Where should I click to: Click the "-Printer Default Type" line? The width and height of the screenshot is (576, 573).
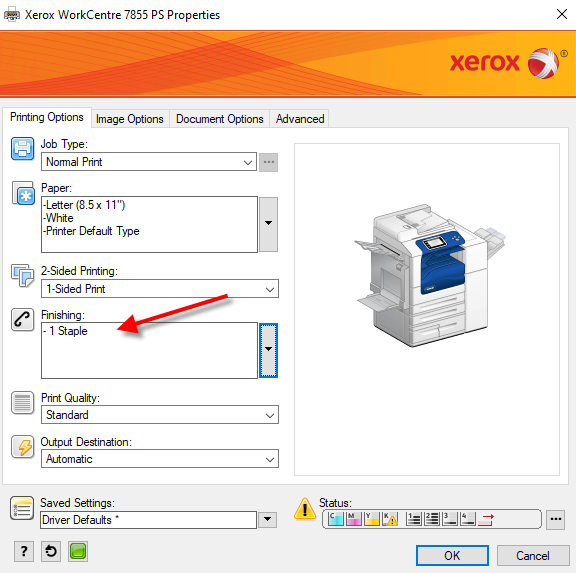pyautogui.click(x=91, y=231)
